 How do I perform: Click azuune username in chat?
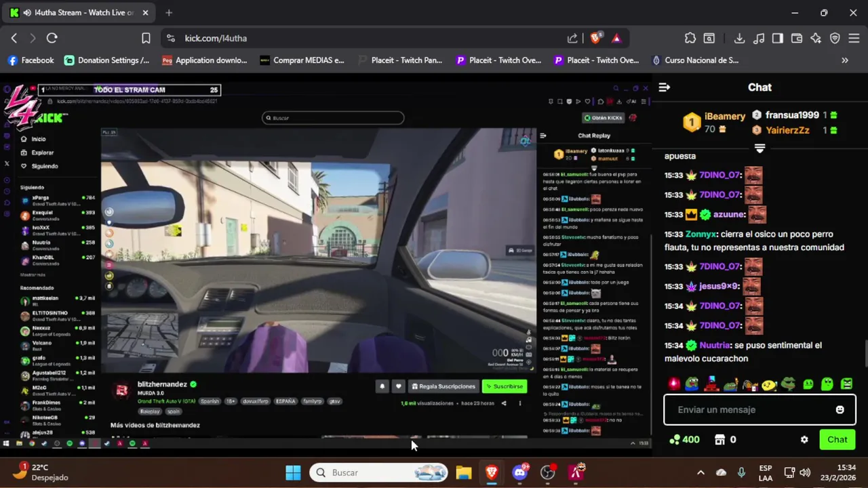(x=728, y=214)
